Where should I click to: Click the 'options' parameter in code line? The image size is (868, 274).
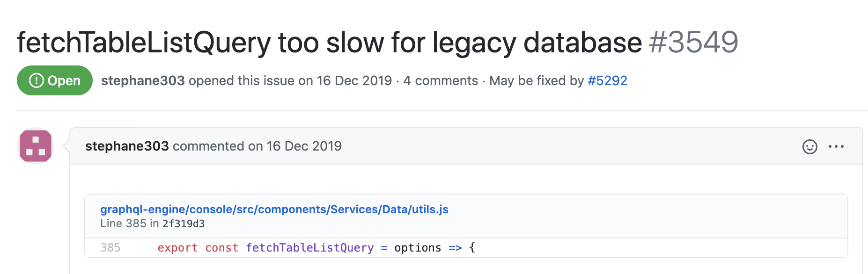(418, 248)
